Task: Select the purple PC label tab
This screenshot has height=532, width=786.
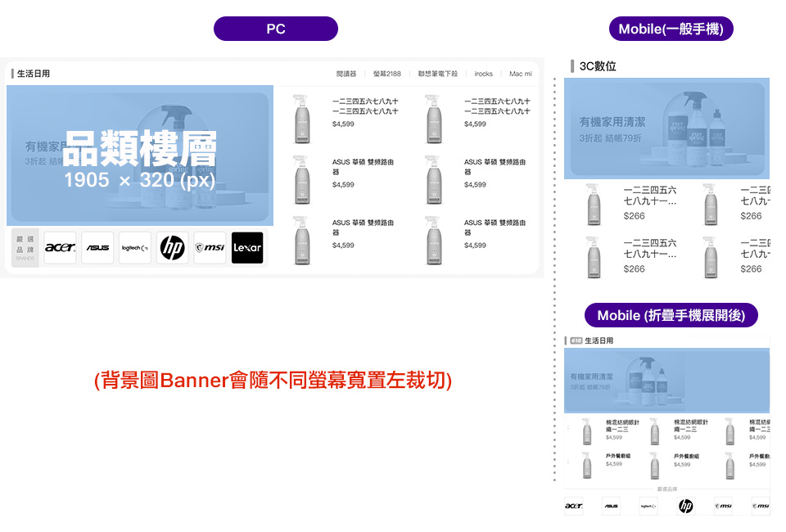Action: click(x=275, y=29)
